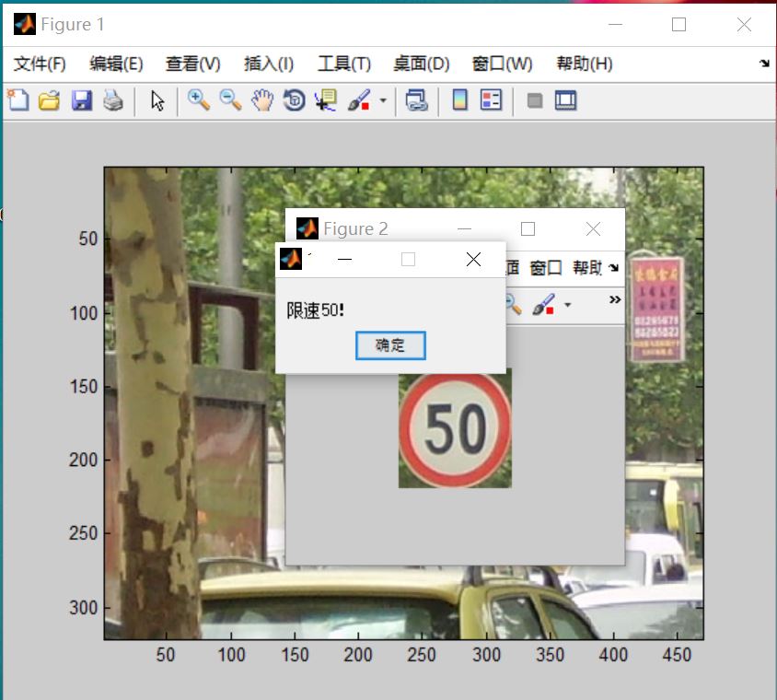
Task: Open brush color dropdown arrow in Figure 2
Action: [x=567, y=305]
